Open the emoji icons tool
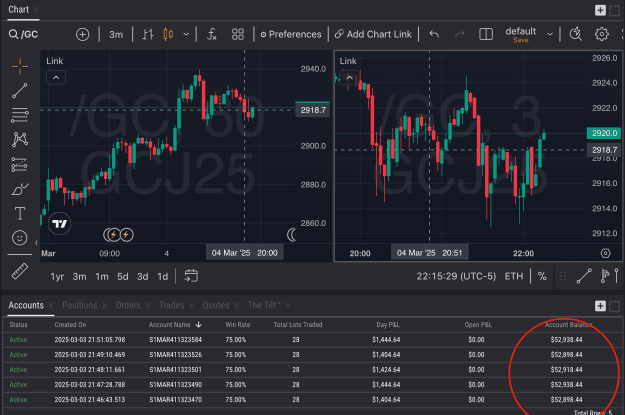The image size is (625, 415). 20,238
